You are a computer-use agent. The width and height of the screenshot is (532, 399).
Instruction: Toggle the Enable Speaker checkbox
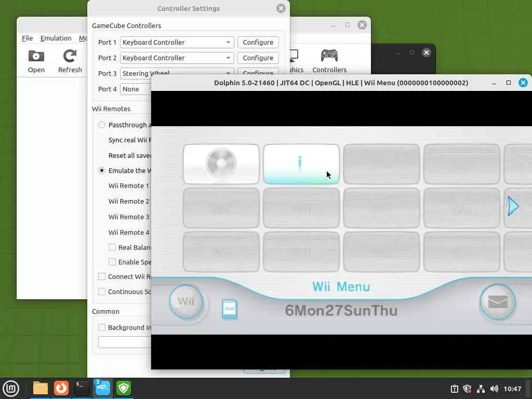click(112, 262)
